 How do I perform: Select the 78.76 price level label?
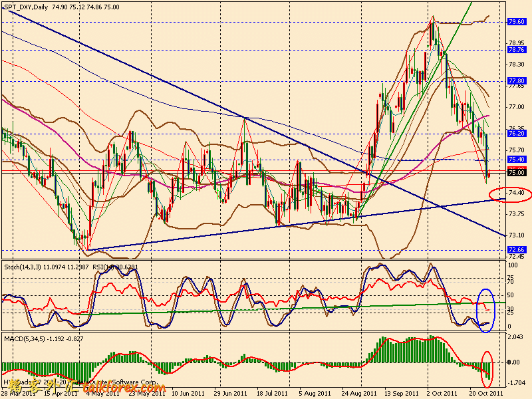[x=517, y=49]
